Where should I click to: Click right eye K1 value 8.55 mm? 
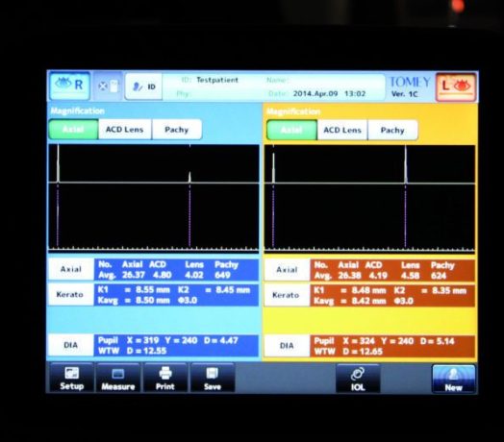(x=152, y=290)
